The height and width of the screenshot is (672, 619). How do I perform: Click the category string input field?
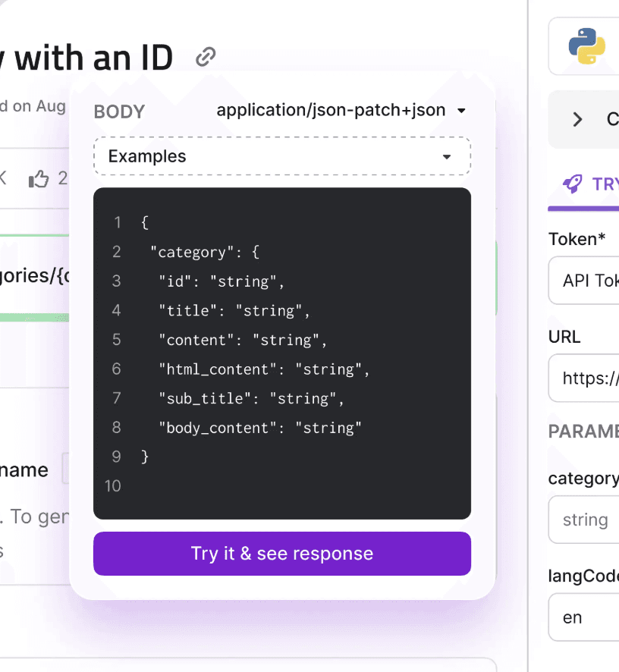tap(584, 520)
